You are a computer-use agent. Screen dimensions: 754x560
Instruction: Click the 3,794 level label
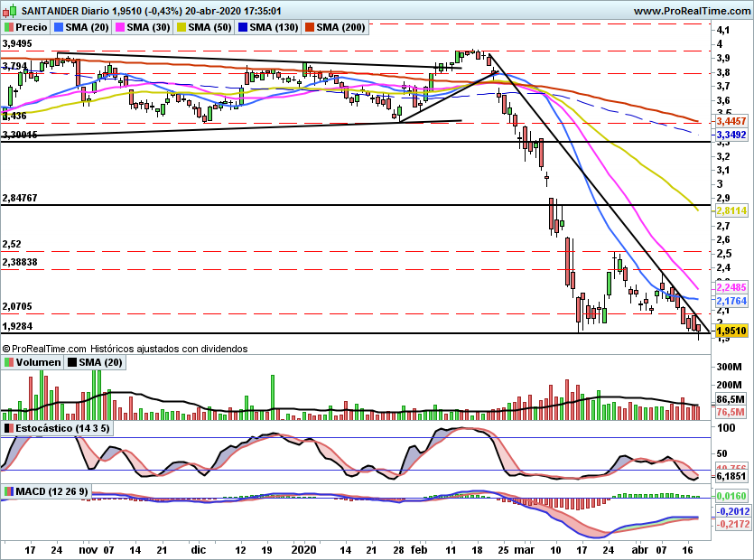click(x=14, y=65)
